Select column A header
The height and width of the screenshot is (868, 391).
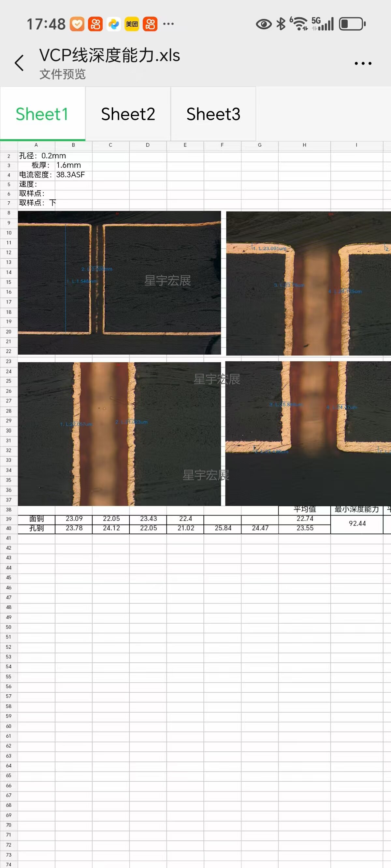[36, 145]
